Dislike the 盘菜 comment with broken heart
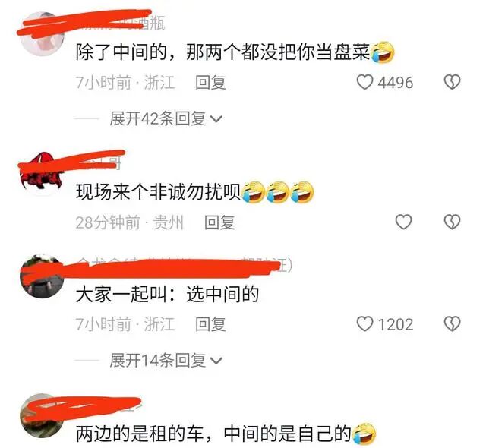The width and height of the screenshot is (486, 448). pos(453,83)
